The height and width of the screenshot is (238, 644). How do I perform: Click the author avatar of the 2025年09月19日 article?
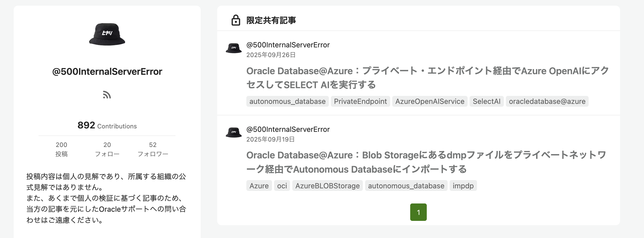pos(234,132)
